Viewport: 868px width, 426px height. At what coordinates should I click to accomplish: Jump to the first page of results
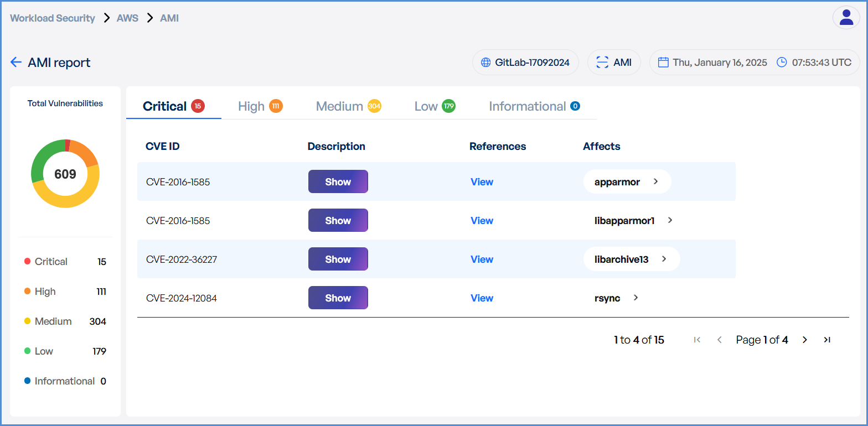697,340
